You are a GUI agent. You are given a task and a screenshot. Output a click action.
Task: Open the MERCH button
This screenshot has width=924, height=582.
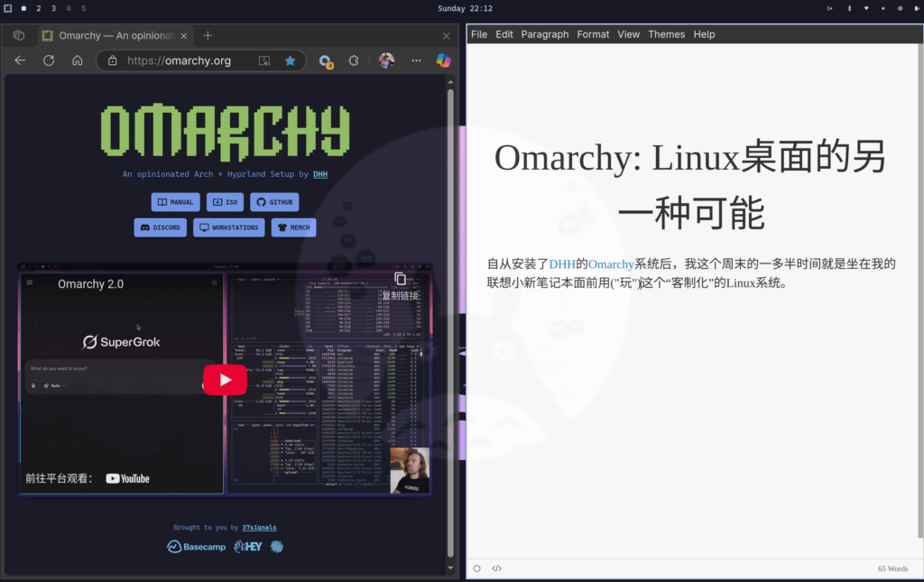293,227
